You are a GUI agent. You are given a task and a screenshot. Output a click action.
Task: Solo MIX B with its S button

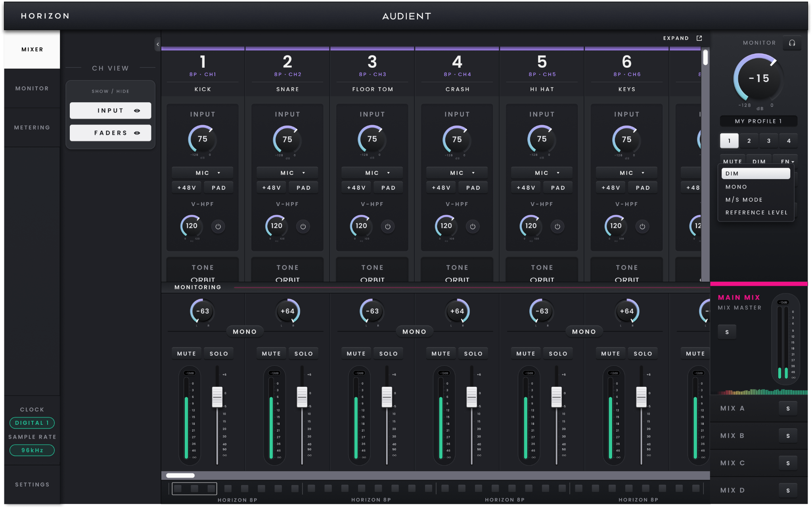[x=788, y=436]
